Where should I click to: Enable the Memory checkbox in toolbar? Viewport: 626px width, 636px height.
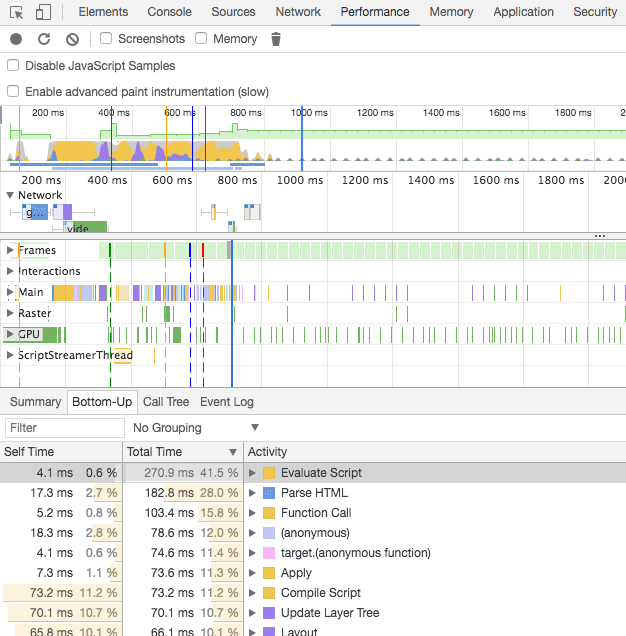pos(201,39)
